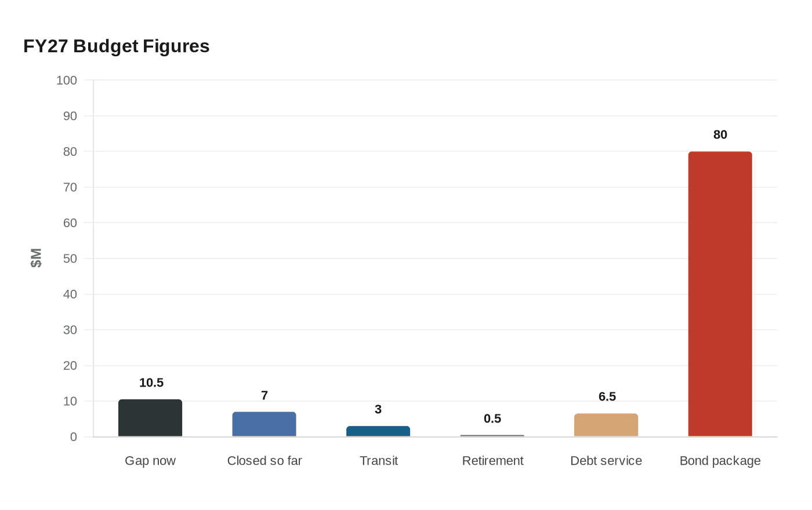Click the FY27 Budget Figures title
This screenshot has height=510, width=812.
(117, 46)
